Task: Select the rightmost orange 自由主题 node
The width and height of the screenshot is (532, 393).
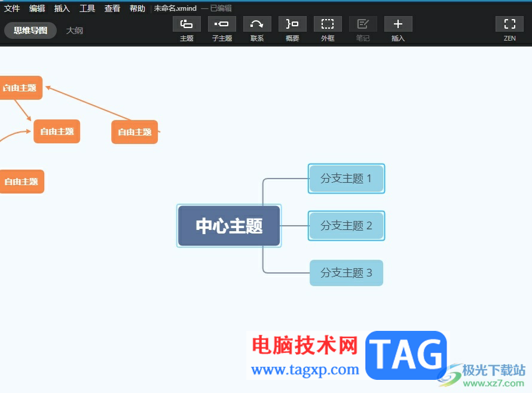Action: pos(134,132)
